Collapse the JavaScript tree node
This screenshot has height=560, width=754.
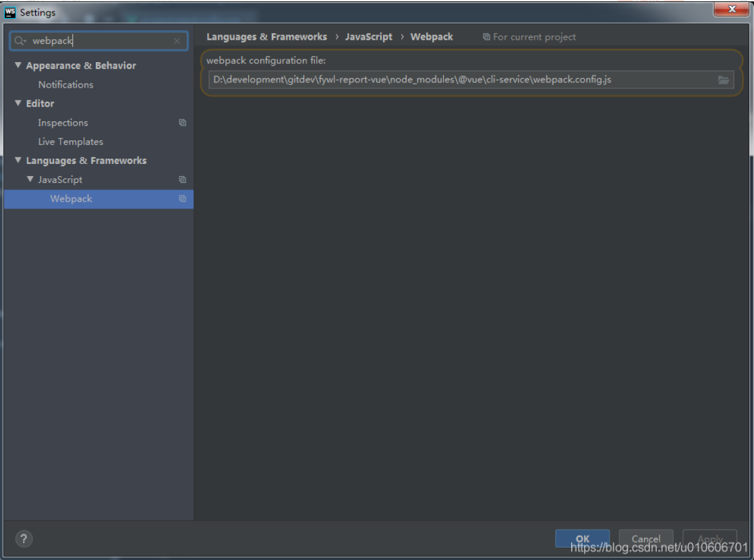30,179
